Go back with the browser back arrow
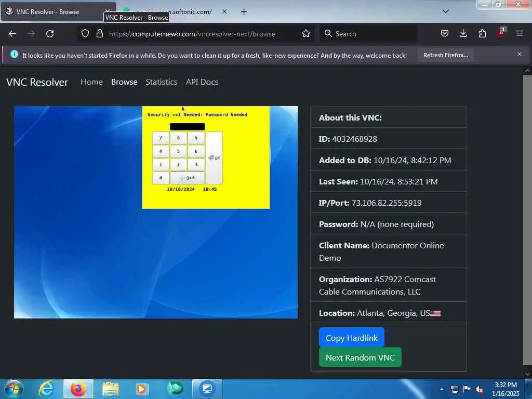 12,34
